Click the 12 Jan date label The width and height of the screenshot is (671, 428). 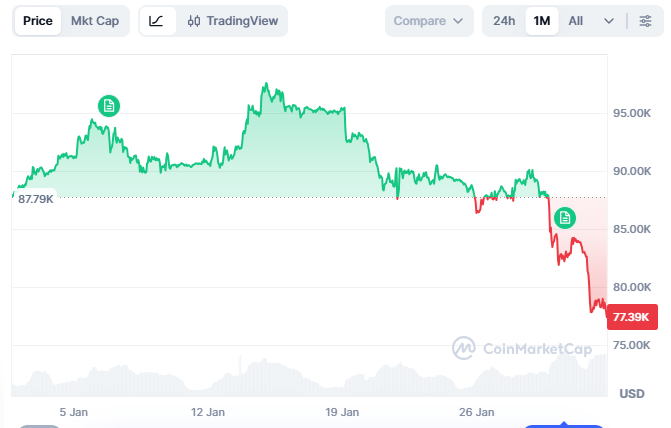pos(207,411)
